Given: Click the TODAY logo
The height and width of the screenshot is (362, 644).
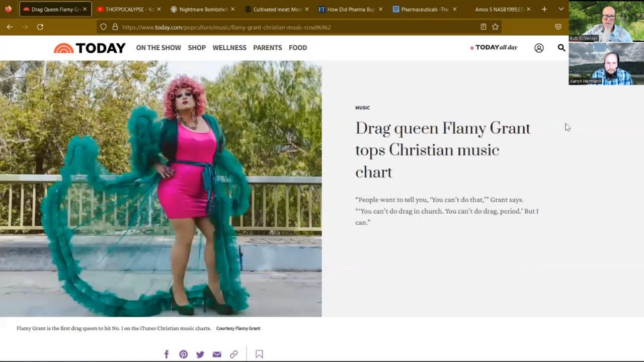Looking at the screenshot, I should click(x=90, y=48).
